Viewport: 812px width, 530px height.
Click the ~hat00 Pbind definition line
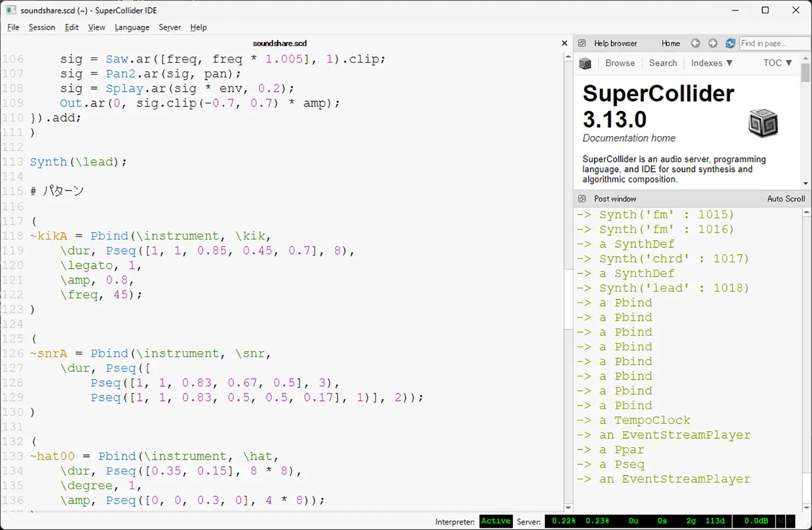[154, 456]
